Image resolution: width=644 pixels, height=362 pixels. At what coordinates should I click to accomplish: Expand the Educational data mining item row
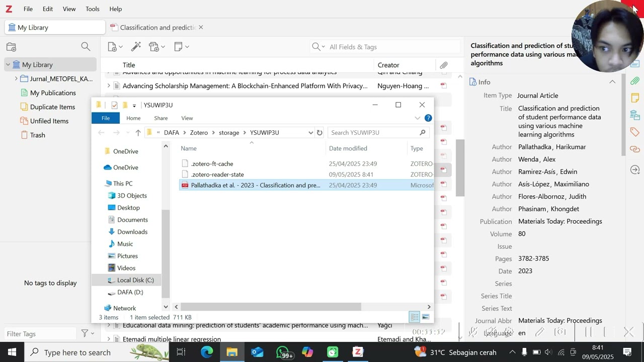point(109,325)
